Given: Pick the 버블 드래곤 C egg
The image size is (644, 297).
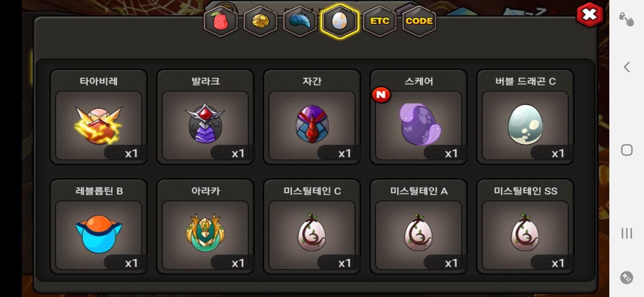Looking at the screenshot, I should [x=525, y=117].
